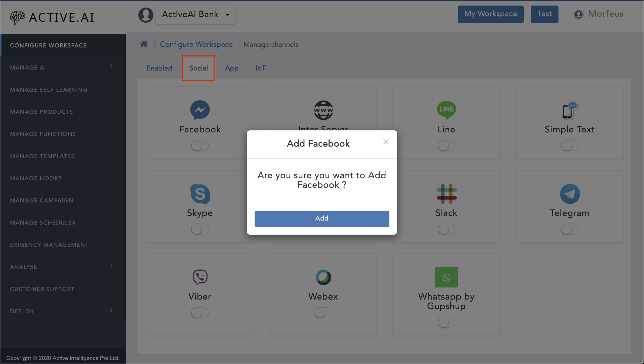Click the Skype channel icon

click(x=200, y=194)
